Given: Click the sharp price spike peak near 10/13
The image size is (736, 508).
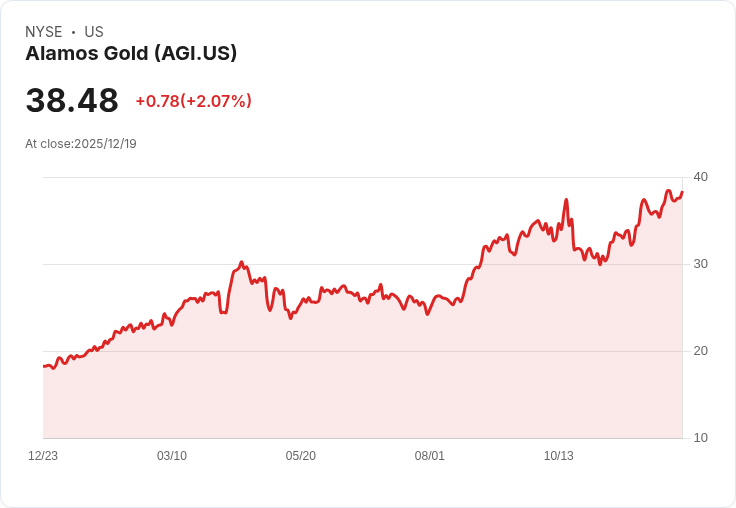Looking at the screenshot, I should [x=566, y=201].
